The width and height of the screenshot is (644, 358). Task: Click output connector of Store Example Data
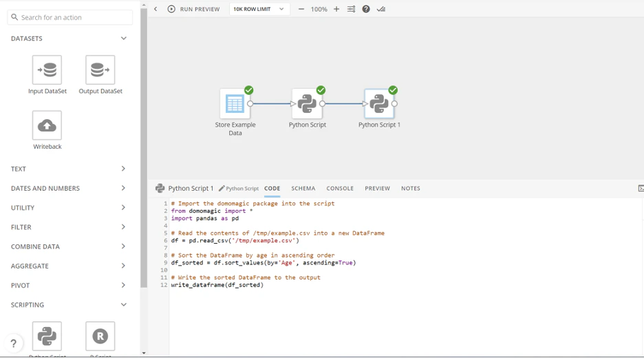click(x=250, y=103)
